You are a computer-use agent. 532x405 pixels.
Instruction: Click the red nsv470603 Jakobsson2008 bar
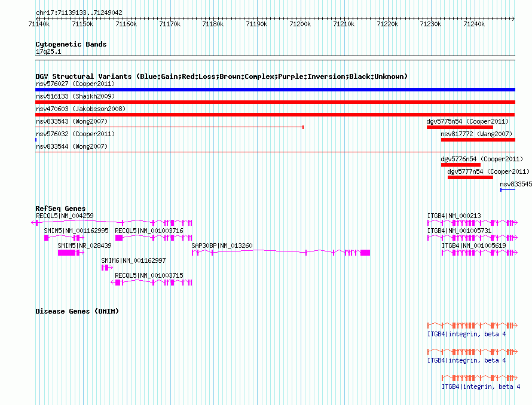coord(275,115)
